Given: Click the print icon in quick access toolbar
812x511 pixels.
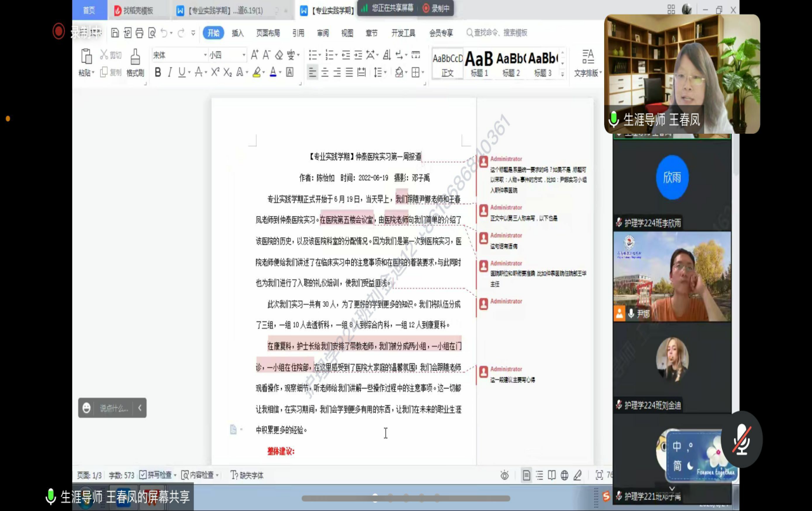Looking at the screenshot, I should 139,33.
